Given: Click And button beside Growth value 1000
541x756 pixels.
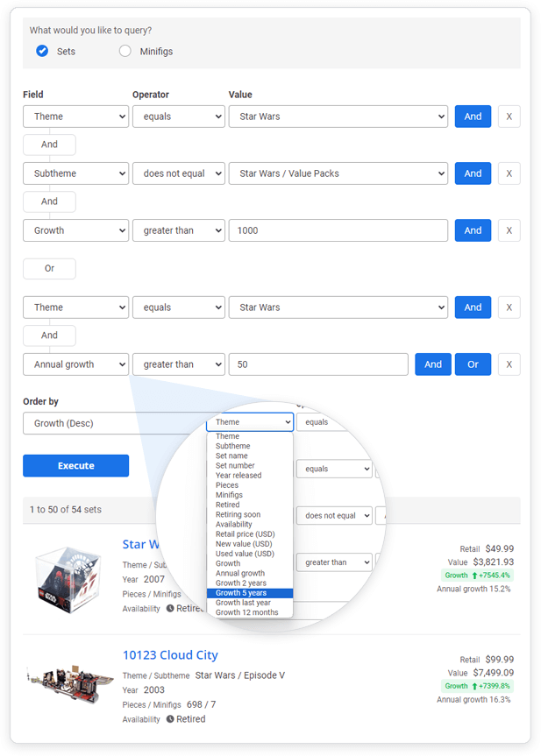Looking at the screenshot, I should tap(473, 230).
